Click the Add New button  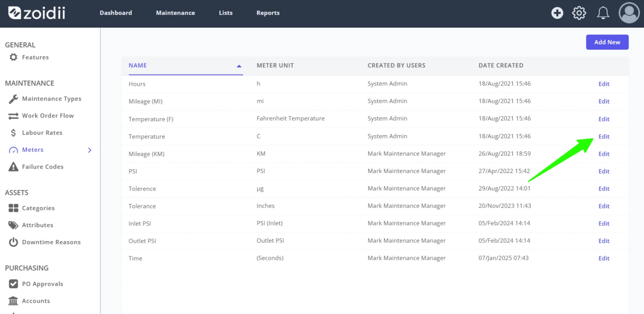(607, 42)
